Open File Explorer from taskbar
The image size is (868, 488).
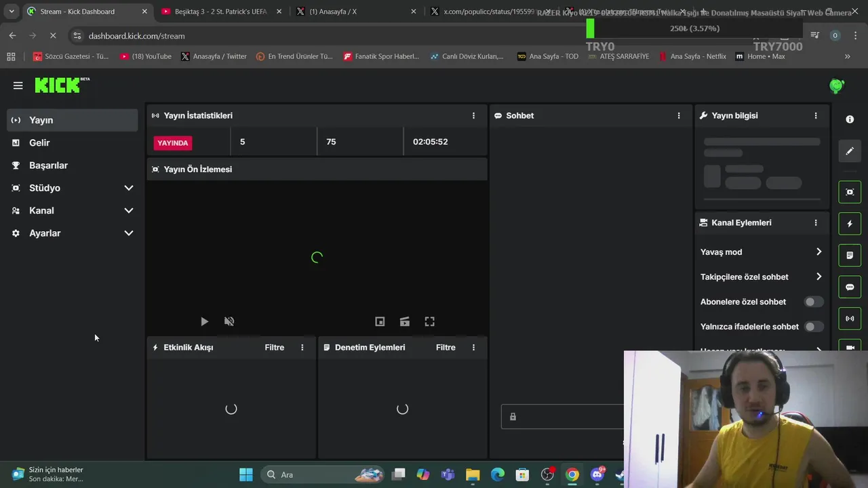473,474
